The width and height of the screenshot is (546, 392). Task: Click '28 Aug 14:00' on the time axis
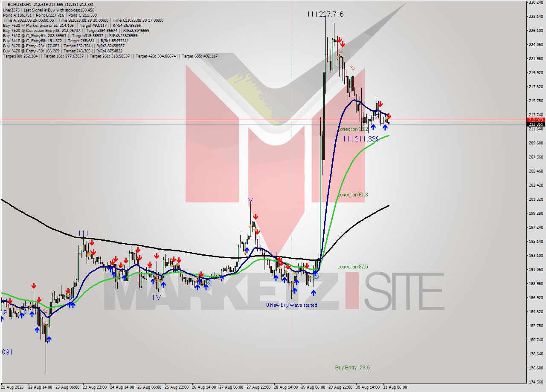pos(286,387)
